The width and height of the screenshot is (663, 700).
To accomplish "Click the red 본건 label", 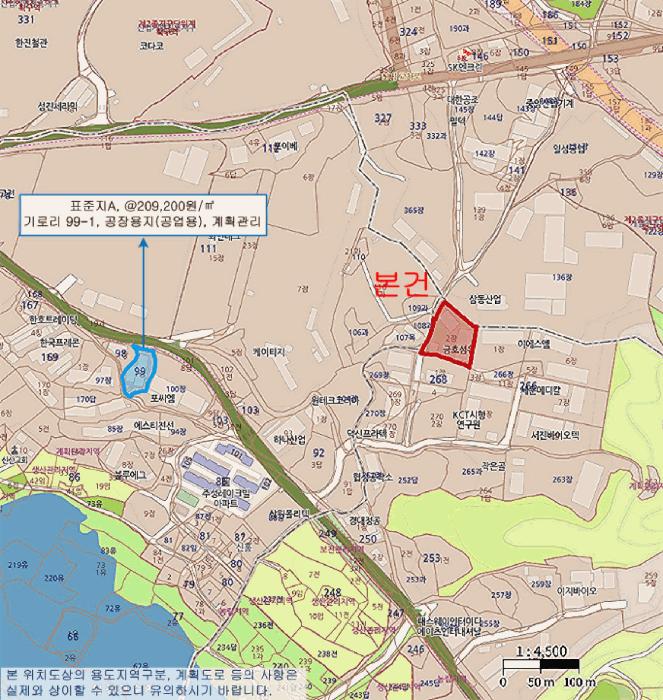I will [401, 283].
